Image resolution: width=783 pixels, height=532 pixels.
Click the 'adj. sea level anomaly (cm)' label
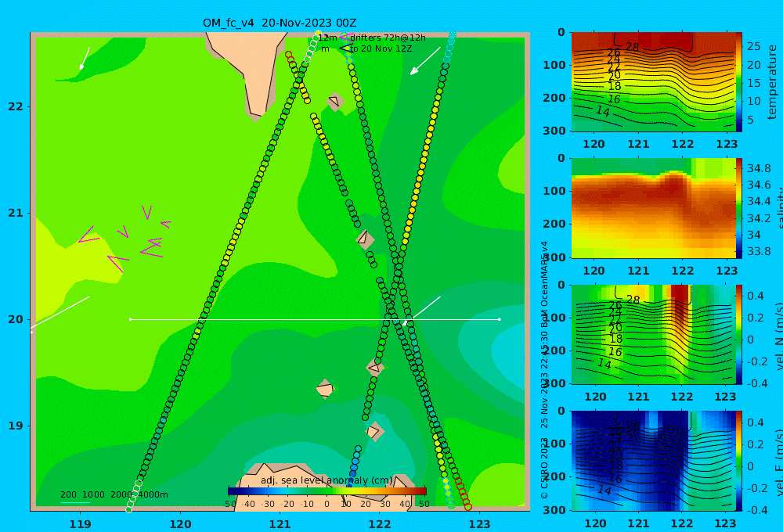pos(327,480)
